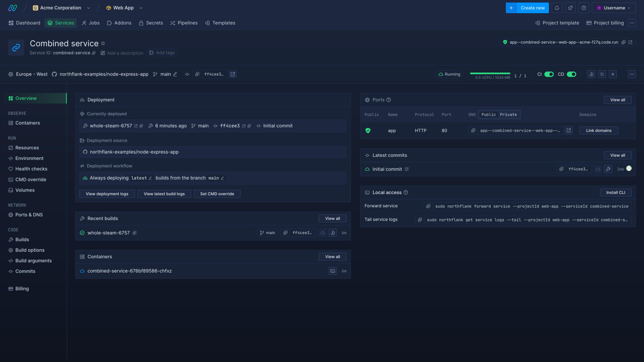Screen dimensions: 644x362
Task: Open the combined-service-676bf89586-chfxz container row
Action: click(x=213, y=271)
